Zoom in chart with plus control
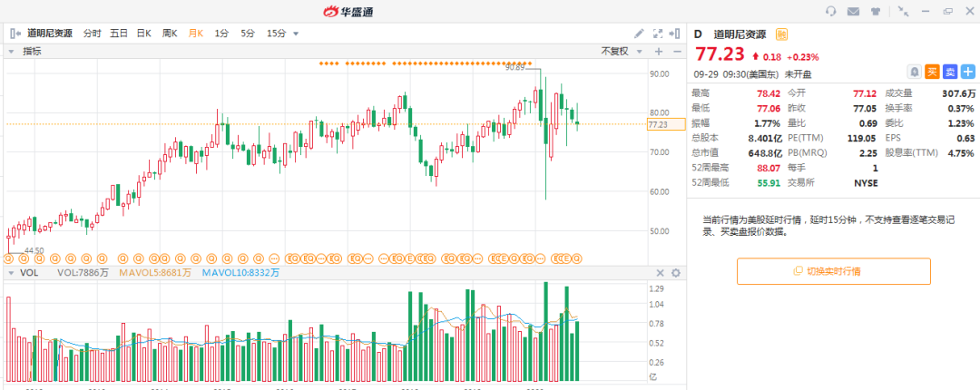Image resolution: width=980 pixels, height=390 pixels. pos(658,52)
